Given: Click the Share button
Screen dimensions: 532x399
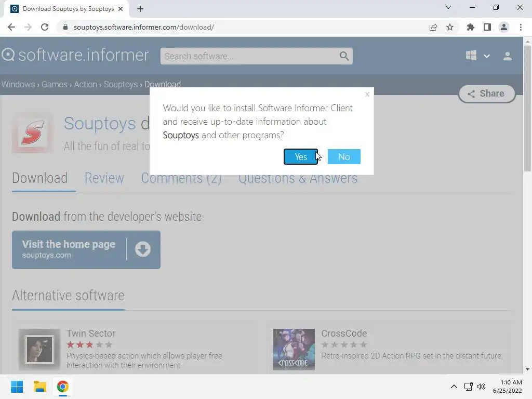Looking at the screenshot, I should click(x=487, y=94).
